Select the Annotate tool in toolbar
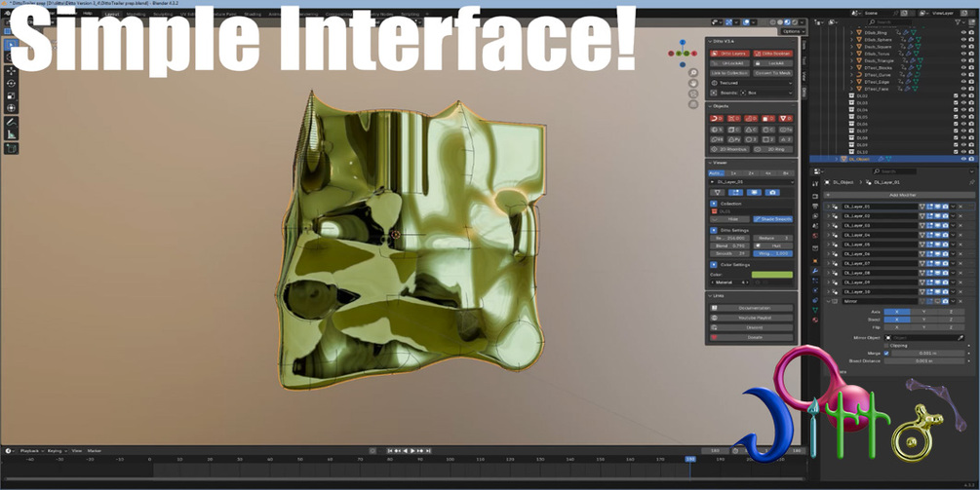Viewport: 980px width, 490px height. [12, 123]
